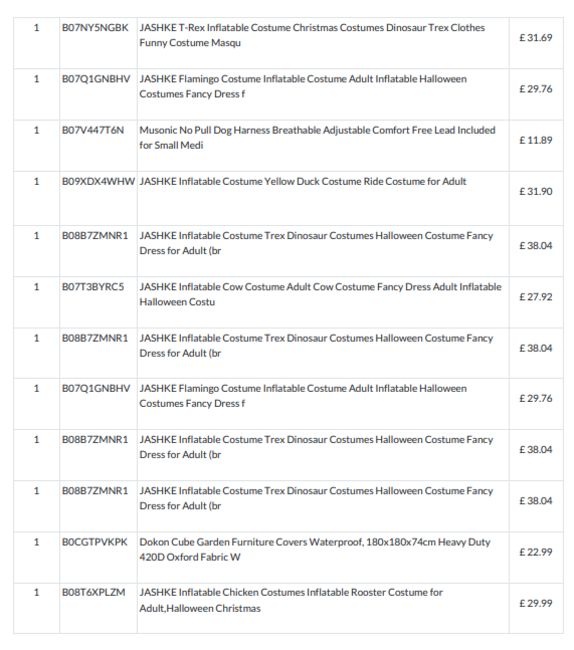Click quantity 1 in the dog harness row

tap(36, 130)
